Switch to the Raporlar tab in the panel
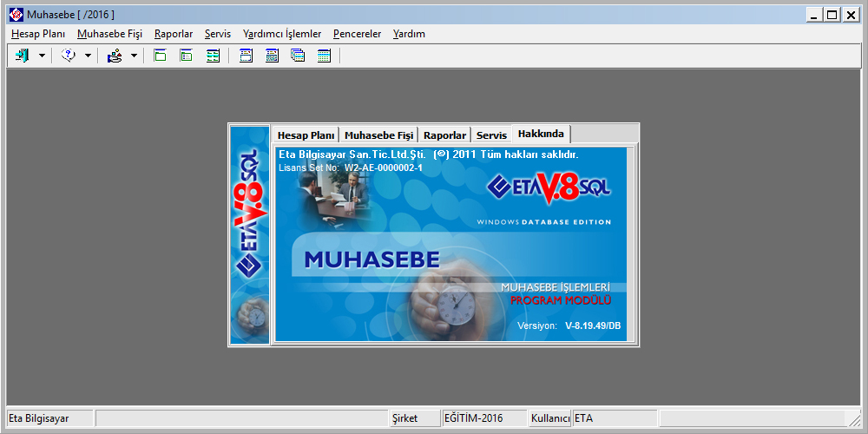This screenshot has width=868, height=434. (445, 135)
